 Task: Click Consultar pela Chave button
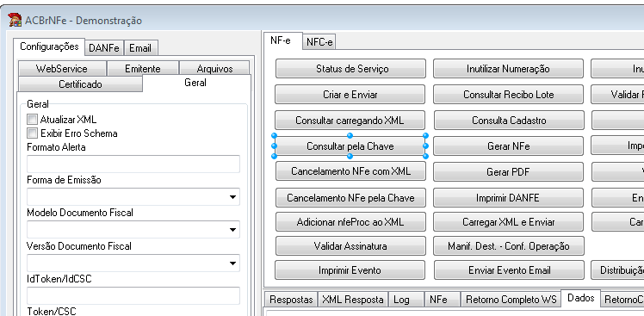pyautogui.click(x=350, y=146)
